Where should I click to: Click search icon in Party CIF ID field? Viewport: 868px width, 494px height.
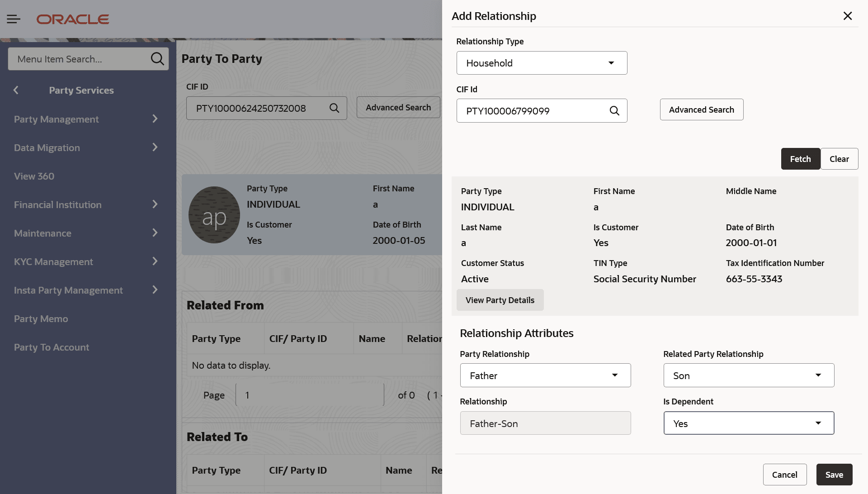(x=334, y=108)
